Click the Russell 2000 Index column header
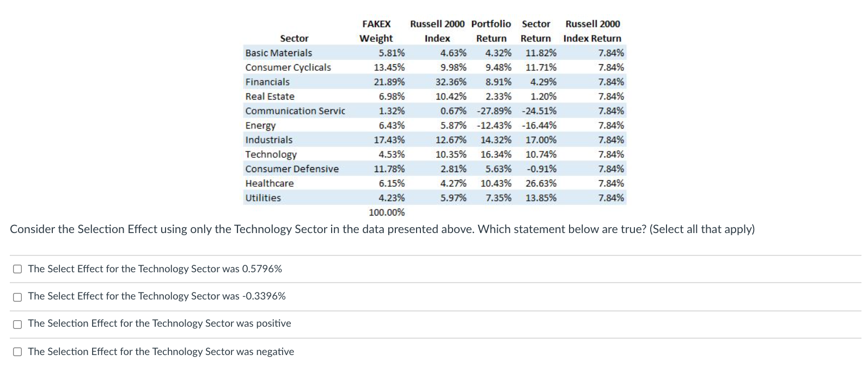Viewport: 868px width, 379px height. pyautogui.click(x=438, y=31)
